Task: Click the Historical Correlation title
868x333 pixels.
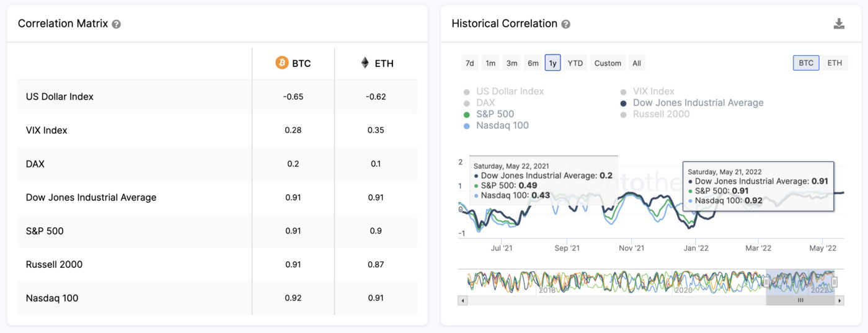Action: [504, 24]
